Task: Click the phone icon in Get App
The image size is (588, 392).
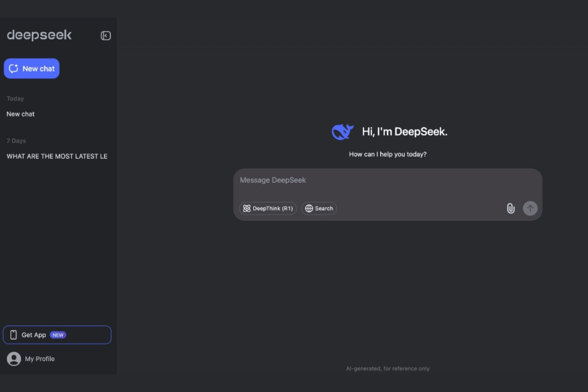Action: pos(14,335)
